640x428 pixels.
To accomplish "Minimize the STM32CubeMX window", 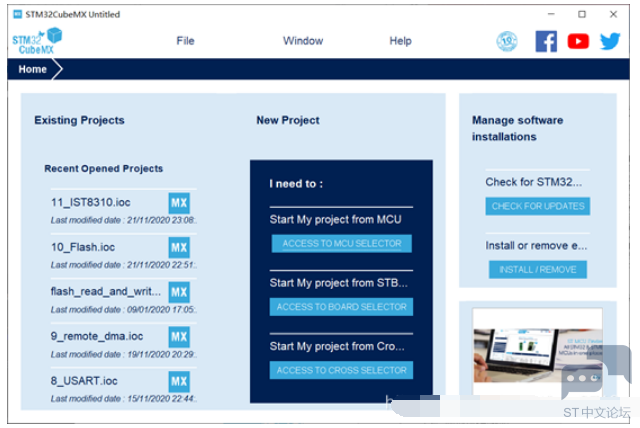I will pos(551,14).
